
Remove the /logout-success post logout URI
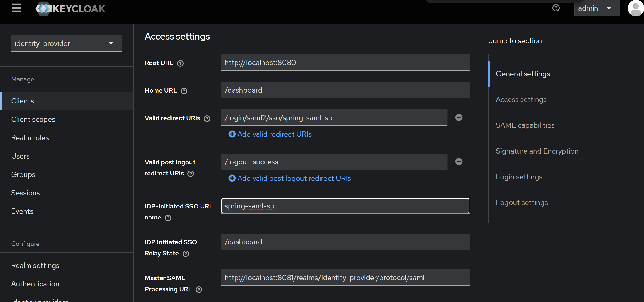point(458,162)
